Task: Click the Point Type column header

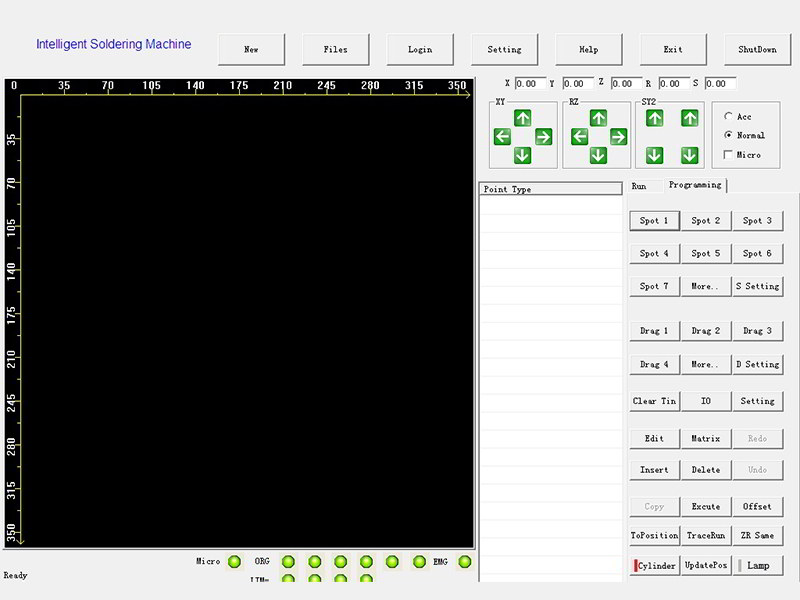Action: coord(550,189)
